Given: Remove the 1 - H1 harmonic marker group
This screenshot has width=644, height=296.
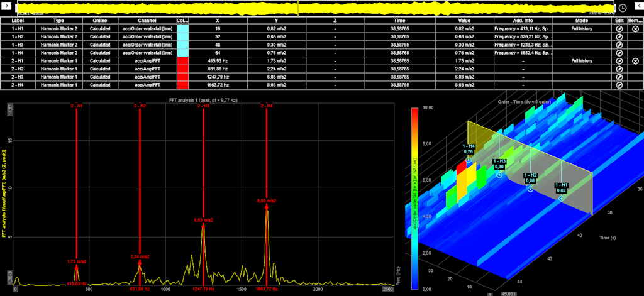Looking at the screenshot, I should [x=635, y=28].
